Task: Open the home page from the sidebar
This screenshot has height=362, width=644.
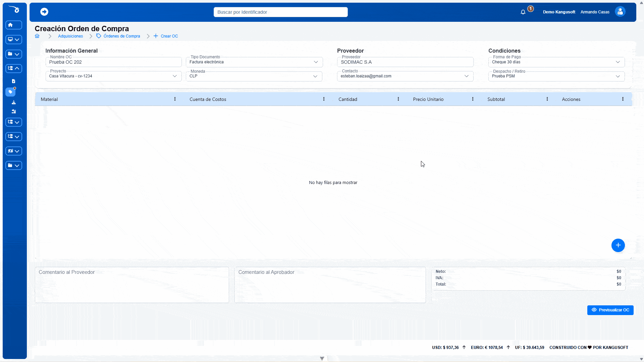Action: [14, 25]
